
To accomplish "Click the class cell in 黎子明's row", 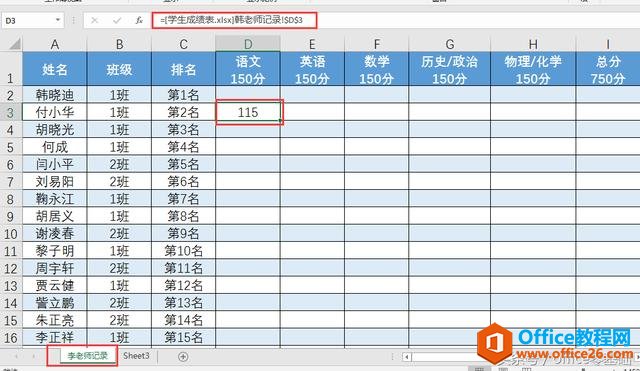I will tap(119, 251).
